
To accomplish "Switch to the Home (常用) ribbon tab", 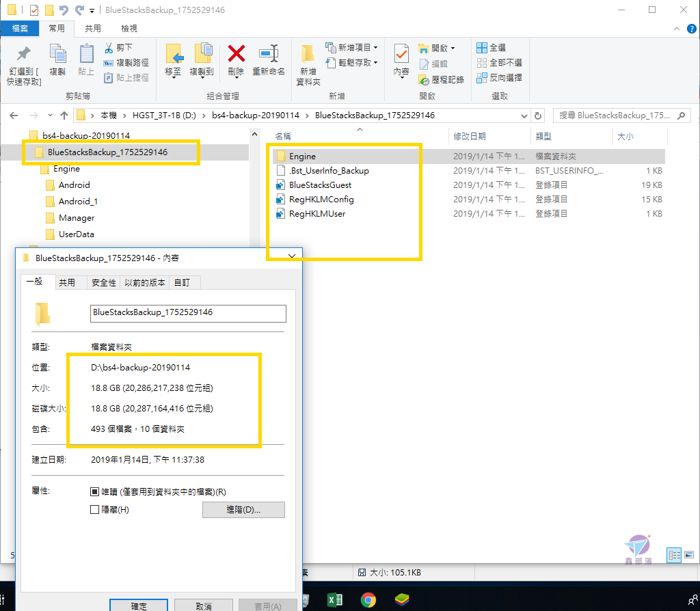I will coord(57,29).
